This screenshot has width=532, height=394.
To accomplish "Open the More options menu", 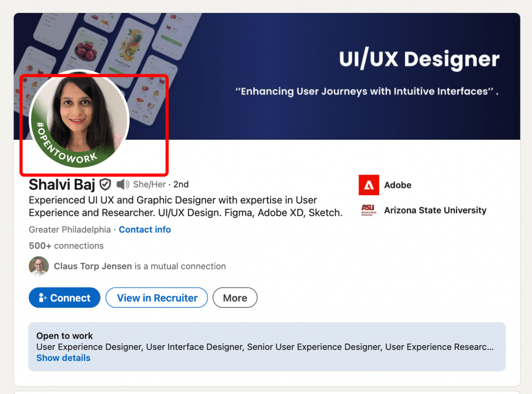I will (235, 297).
